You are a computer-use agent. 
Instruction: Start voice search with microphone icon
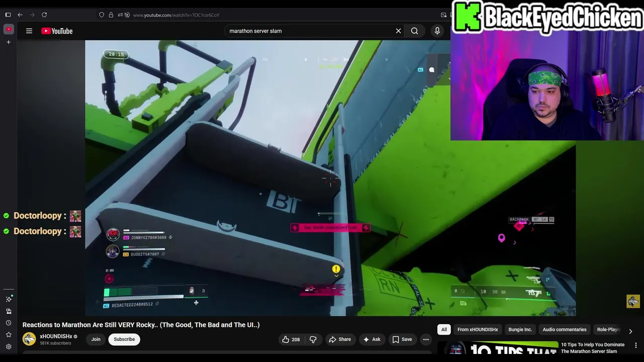tap(437, 31)
